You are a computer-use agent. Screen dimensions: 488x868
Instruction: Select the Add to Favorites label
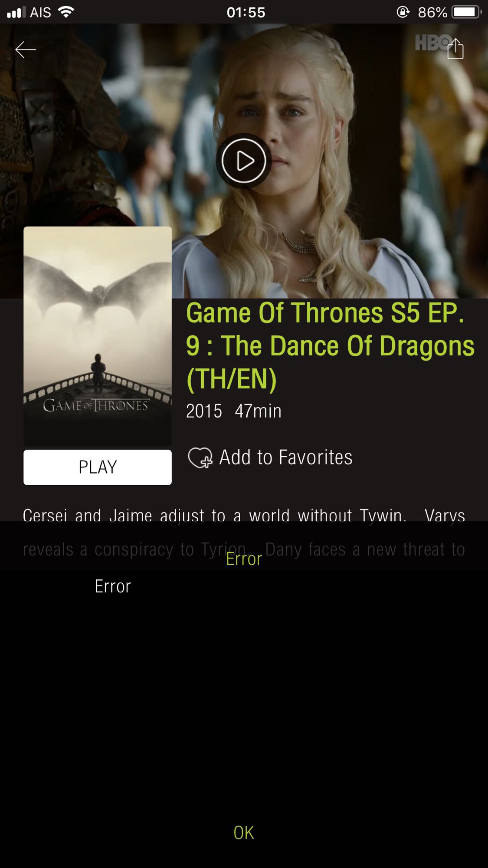286,457
